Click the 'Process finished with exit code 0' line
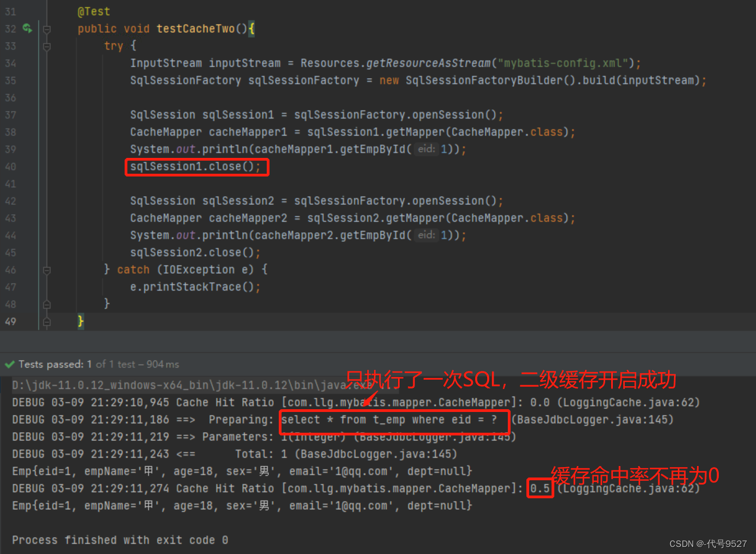This screenshot has width=756, height=554. pyautogui.click(x=120, y=540)
